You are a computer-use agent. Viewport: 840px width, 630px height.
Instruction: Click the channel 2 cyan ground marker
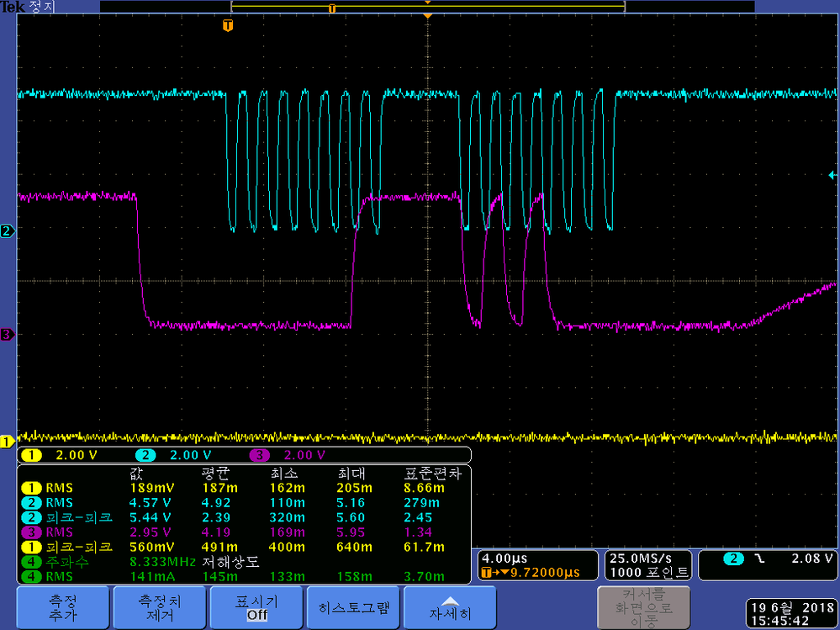coord(6,230)
